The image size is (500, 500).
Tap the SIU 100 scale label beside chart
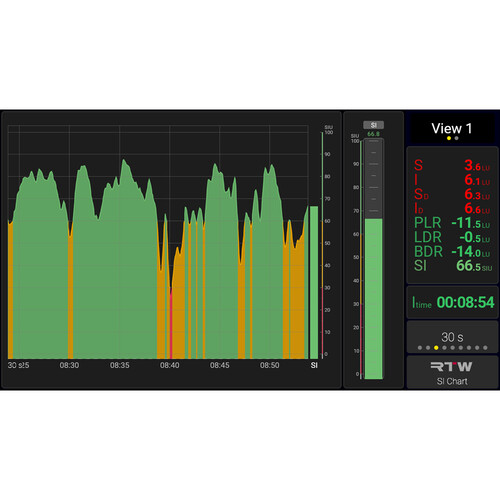coord(329,130)
